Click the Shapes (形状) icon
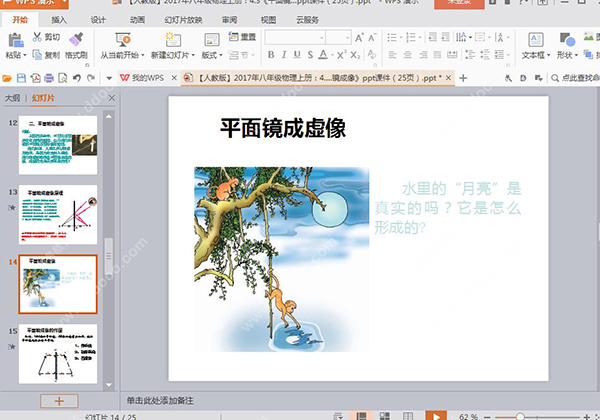This screenshot has width=600, height=420. [x=567, y=40]
